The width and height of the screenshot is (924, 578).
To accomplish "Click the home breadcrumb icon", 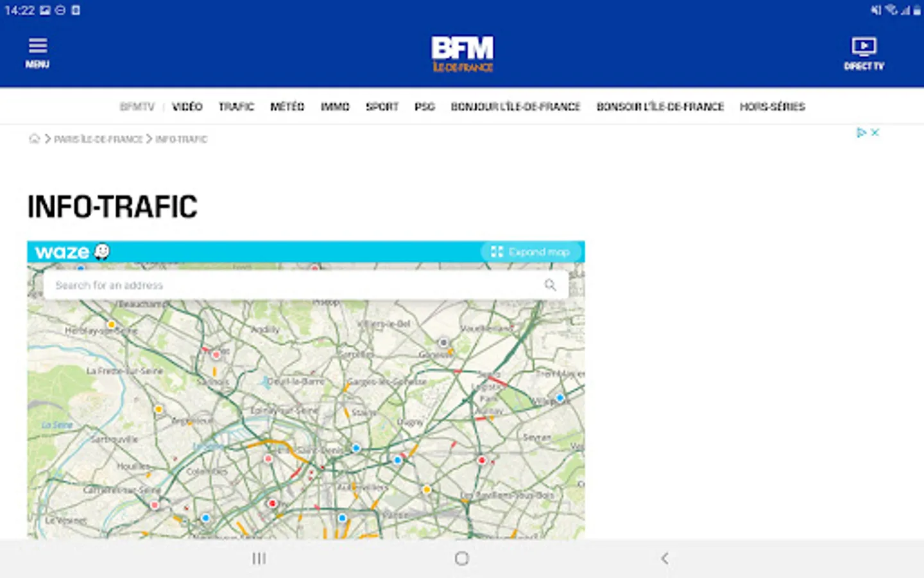I will [34, 139].
